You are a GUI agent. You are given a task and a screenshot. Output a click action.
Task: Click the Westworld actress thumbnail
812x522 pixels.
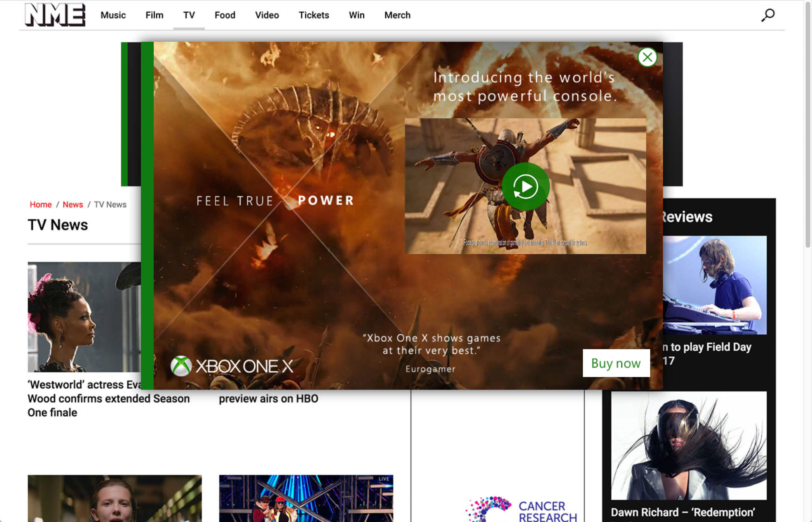pyautogui.click(x=84, y=317)
